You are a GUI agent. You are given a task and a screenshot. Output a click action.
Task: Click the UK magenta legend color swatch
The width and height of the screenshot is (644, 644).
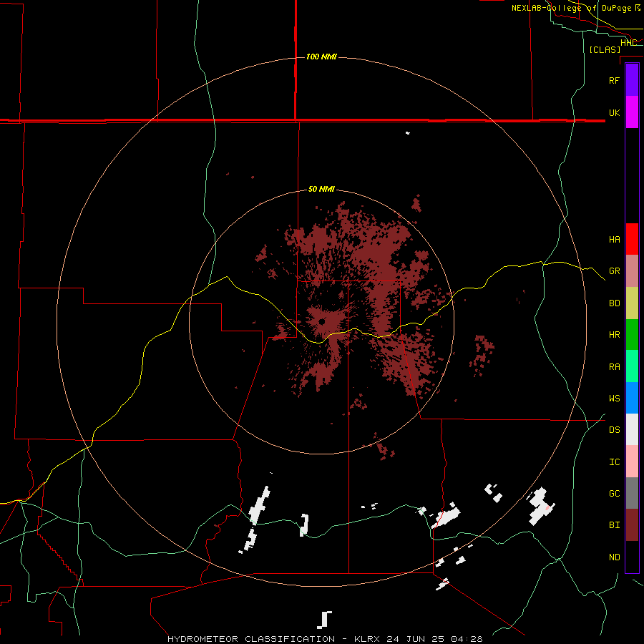[x=632, y=112]
